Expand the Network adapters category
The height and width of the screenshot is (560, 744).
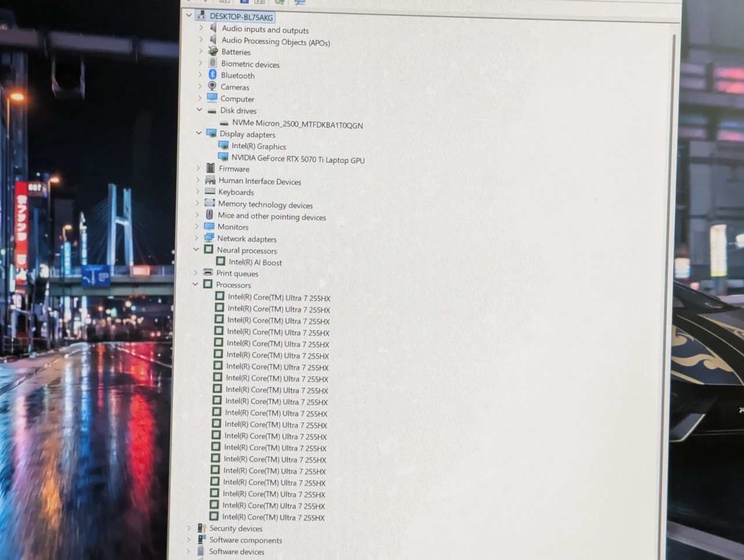(196, 238)
